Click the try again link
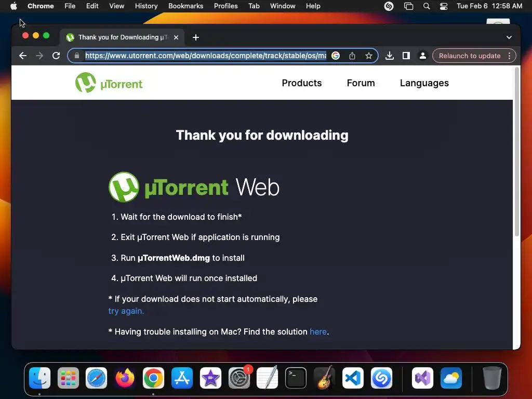The image size is (532, 399). coord(126,311)
